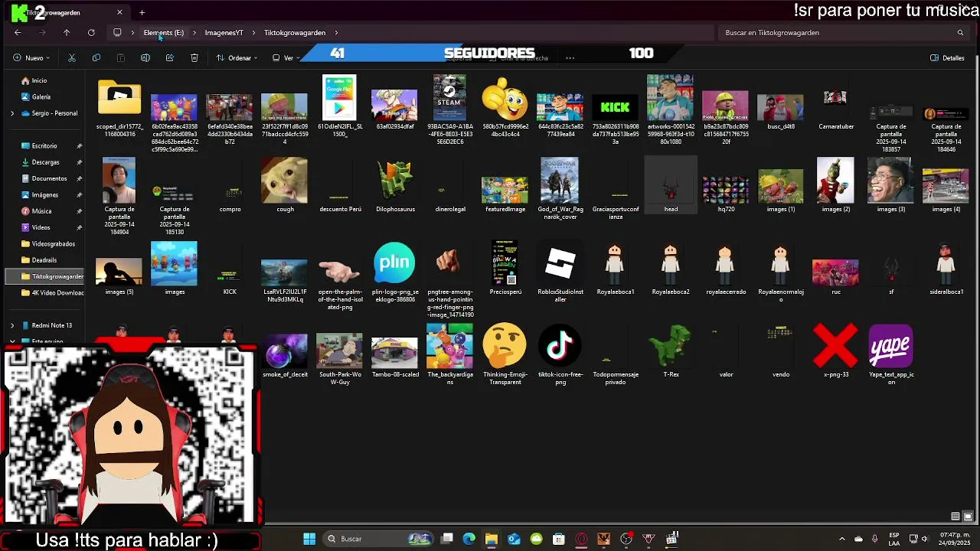Refresh the current folder view
Image resolution: width=980 pixels, height=551 pixels.
coord(91,33)
